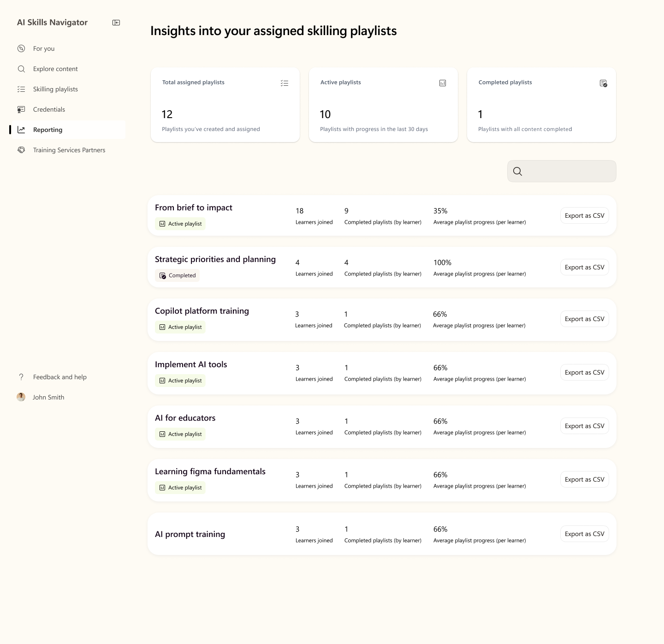This screenshot has width=664, height=644.
Task: Click the 35% average playlist progress value
Action: [440, 211]
